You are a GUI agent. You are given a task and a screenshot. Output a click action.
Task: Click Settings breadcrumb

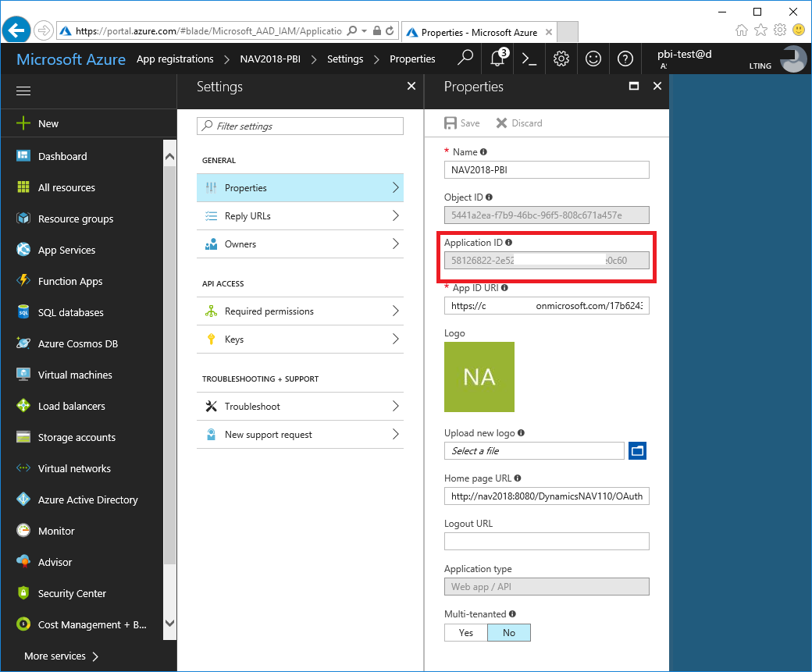coord(345,59)
